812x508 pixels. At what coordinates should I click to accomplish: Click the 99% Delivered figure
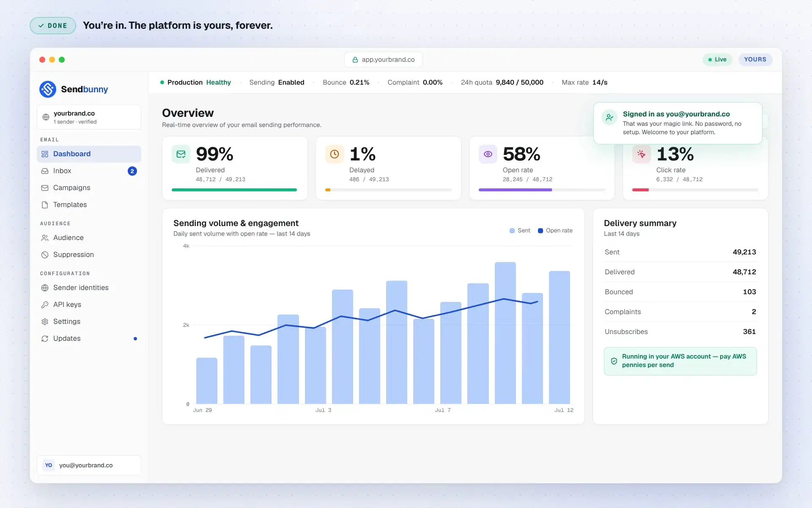[x=215, y=154]
